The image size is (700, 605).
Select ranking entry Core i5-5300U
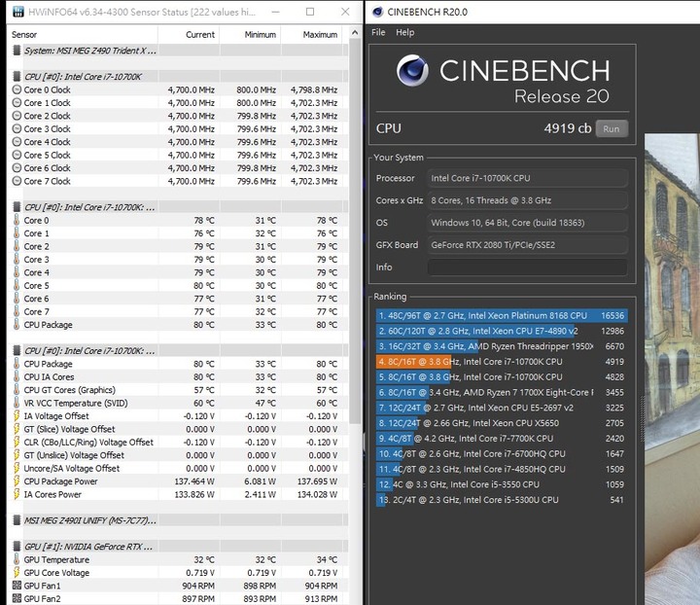click(502, 500)
